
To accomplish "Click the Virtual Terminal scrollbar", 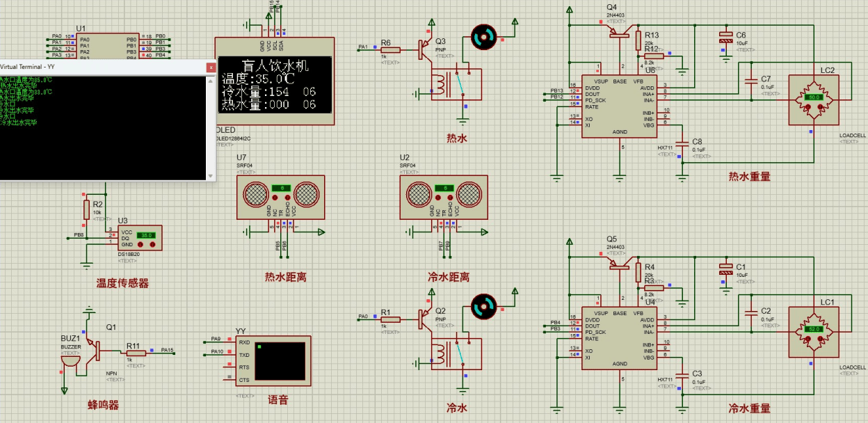I will pyautogui.click(x=212, y=125).
